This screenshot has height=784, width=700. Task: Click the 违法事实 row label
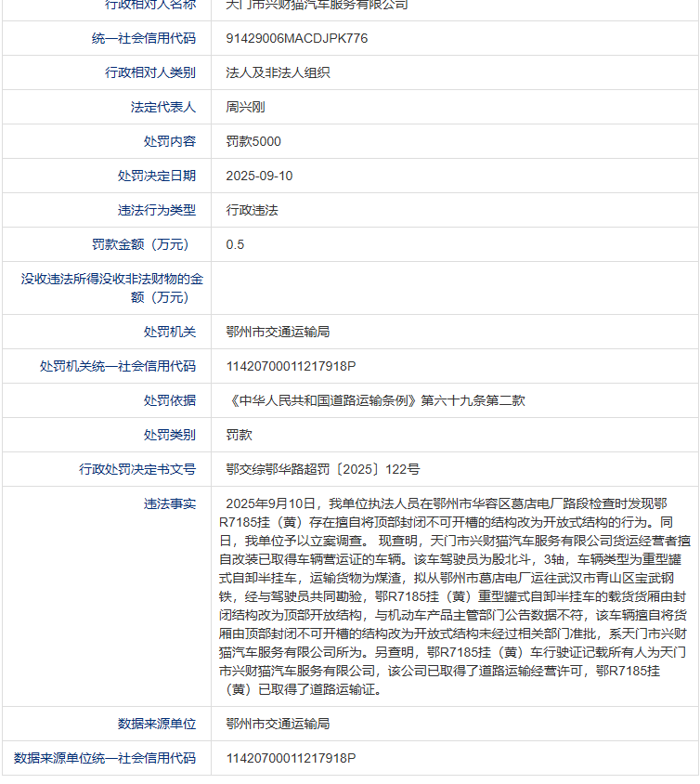(x=170, y=503)
